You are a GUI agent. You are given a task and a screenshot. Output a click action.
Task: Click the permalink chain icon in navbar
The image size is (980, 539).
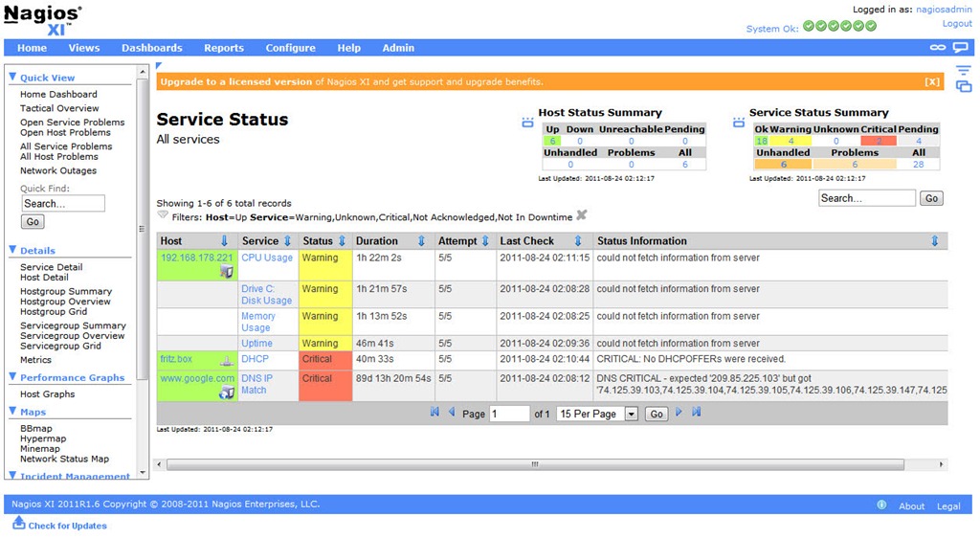[938, 48]
